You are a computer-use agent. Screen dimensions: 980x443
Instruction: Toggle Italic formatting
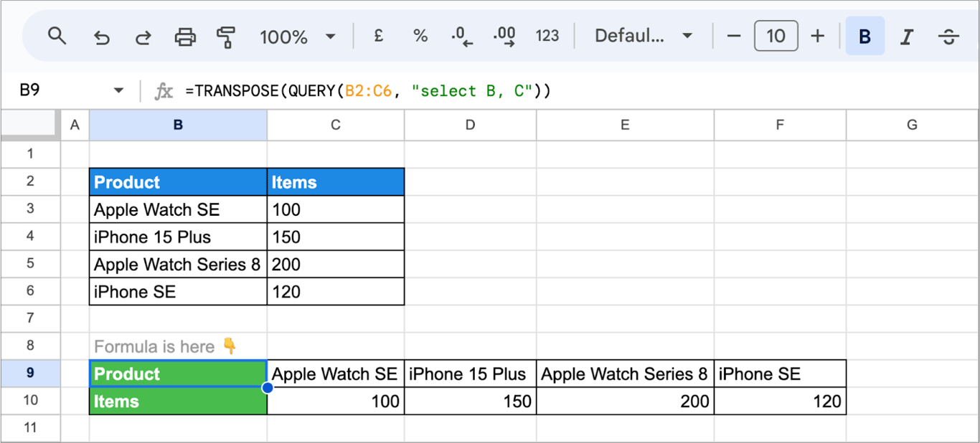click(907, 37)
